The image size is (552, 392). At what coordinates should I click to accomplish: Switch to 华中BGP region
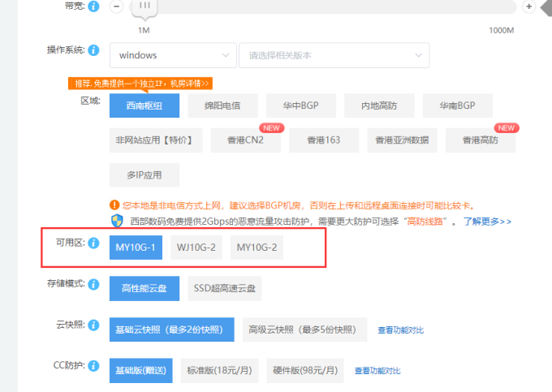pyautogui.click(x=300, y=106)
